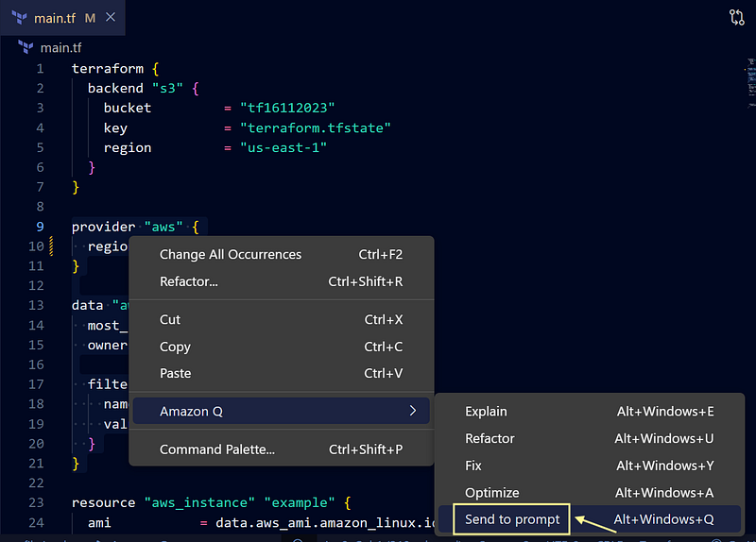The width and height of the screenshot is (756, 542).
Task: Click the Terraform icon in main.tf breadcrumb
Action: click(26, 47)
